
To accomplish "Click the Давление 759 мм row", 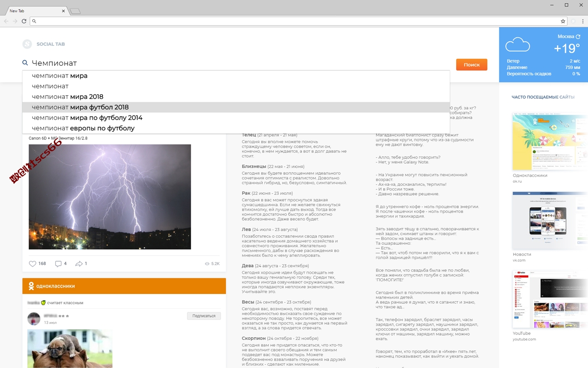I will click(543, 68).
